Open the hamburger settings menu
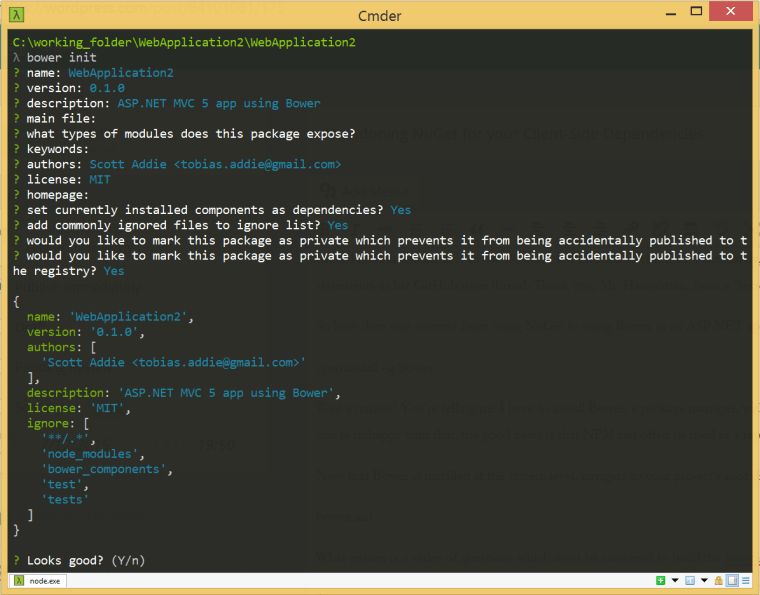 click(746, 580)
